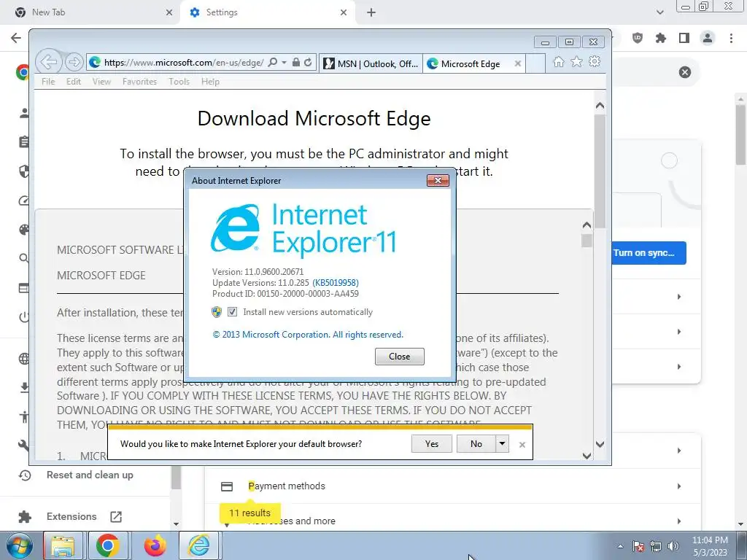The height and width of the screenshot is (560, 747).
Task: Click the IE back arrow button
Action: pos(49,61)
